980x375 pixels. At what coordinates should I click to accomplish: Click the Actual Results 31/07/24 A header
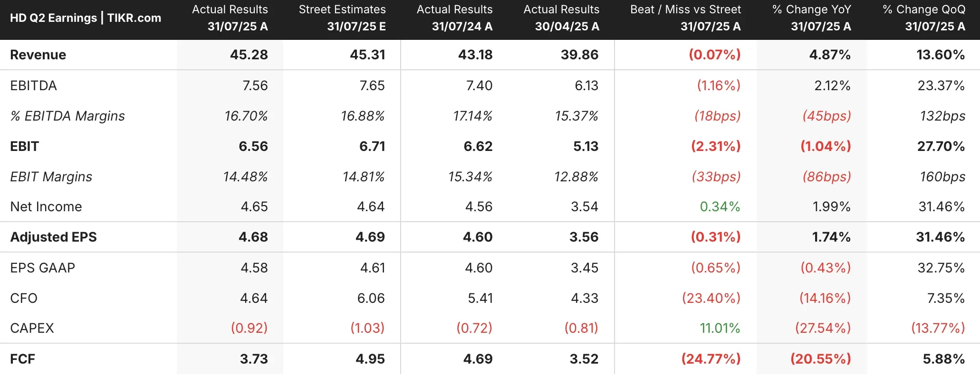point(454,18)
